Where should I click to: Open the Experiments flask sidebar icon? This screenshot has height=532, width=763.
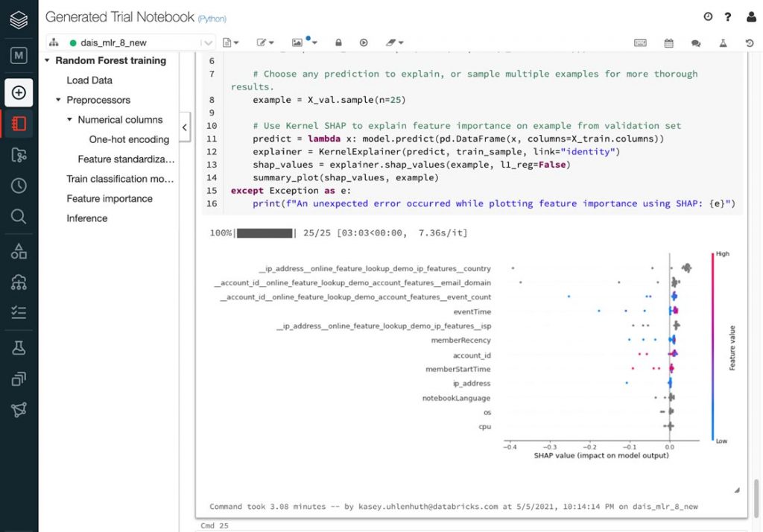pos(19,347)
